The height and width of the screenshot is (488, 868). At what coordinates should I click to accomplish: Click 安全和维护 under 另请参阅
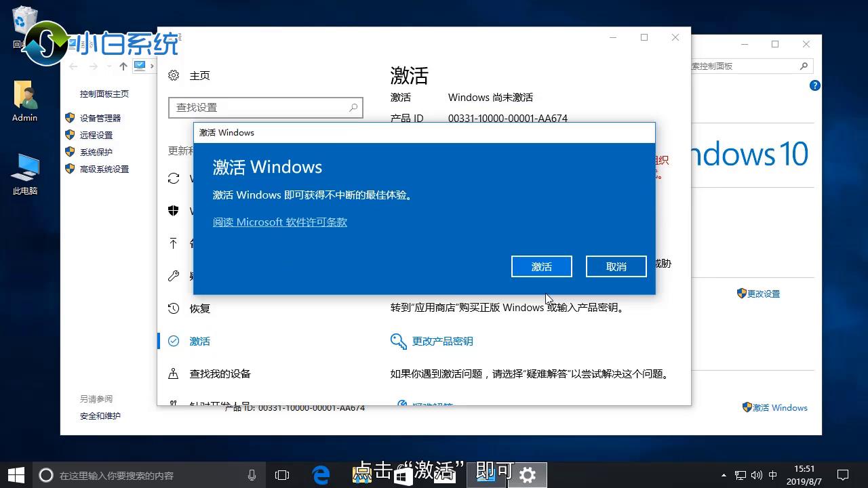coord(100,415)
